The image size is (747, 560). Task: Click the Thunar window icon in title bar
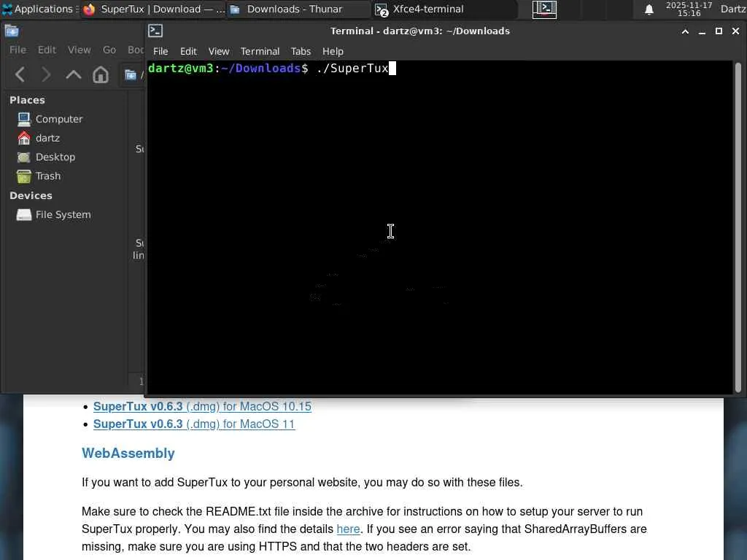(12, 31)
